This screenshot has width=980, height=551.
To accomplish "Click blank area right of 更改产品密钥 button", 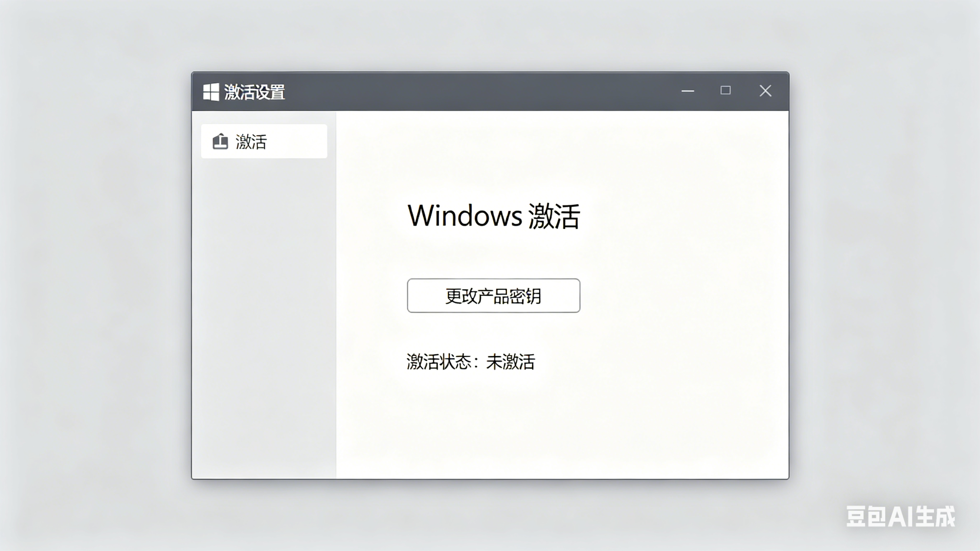I will (685, 296).
